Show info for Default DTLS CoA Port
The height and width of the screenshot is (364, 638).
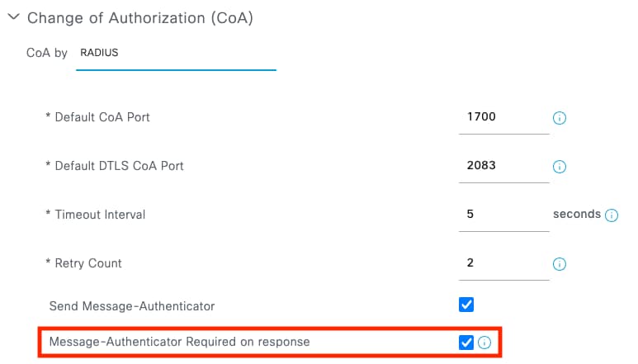(560, 167)
